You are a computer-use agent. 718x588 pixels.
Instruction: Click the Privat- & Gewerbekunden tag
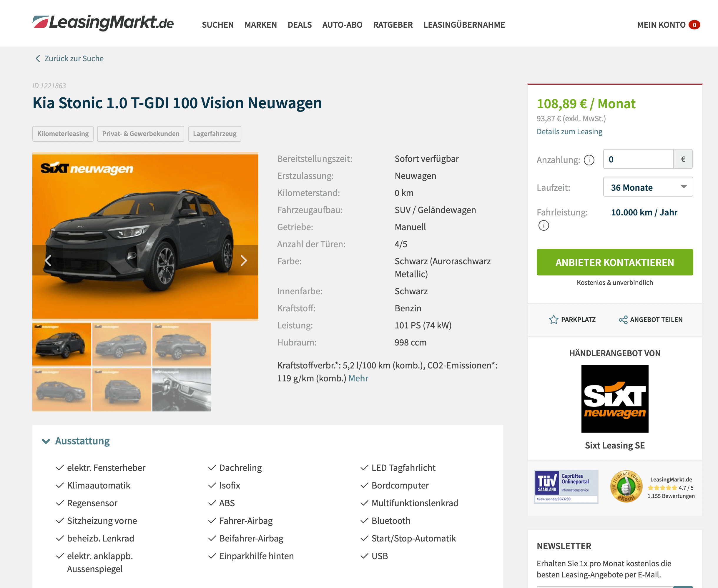click(x=141, y=134)
